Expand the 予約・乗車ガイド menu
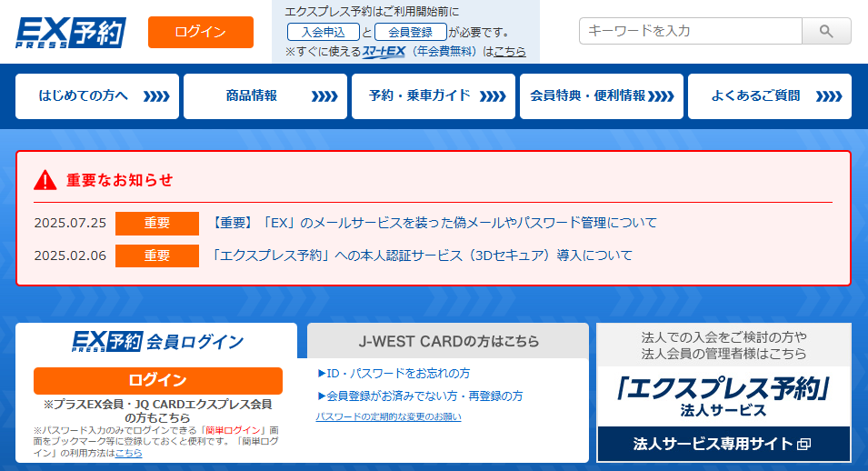Image resolution: width=868 pixels, height=471 pixels. (434, 96)
